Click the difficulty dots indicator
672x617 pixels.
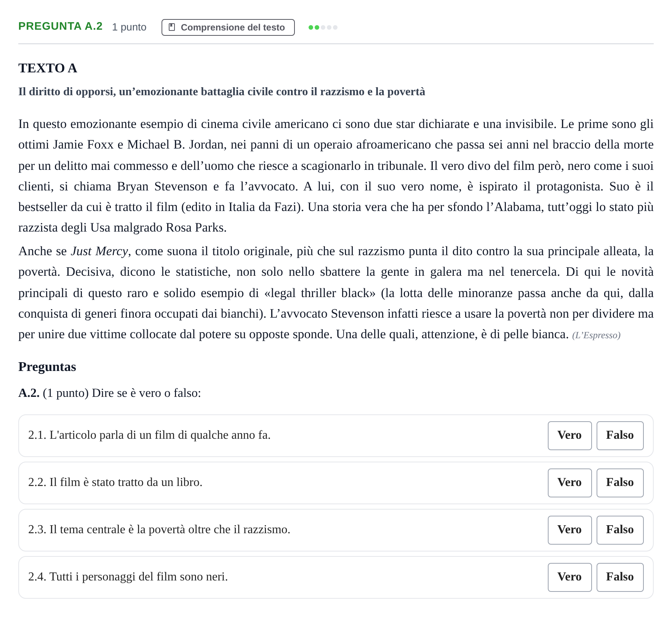coord(323,27)
